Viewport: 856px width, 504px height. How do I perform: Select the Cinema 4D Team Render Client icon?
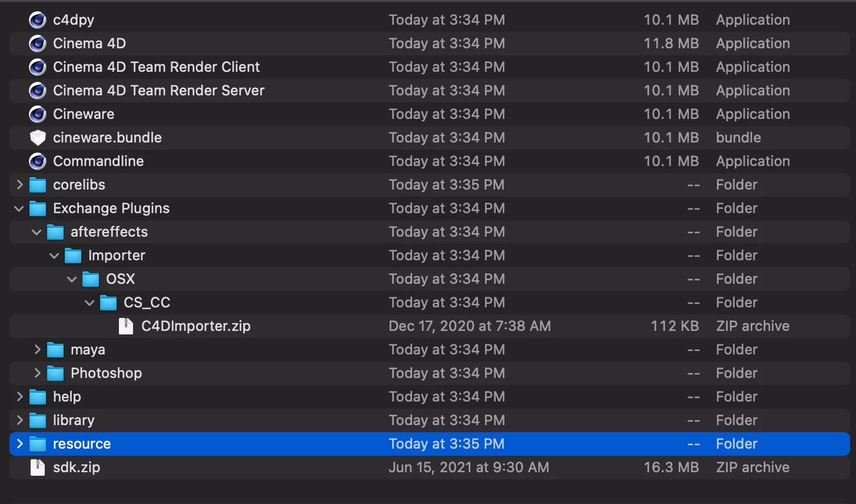(38, 67)
